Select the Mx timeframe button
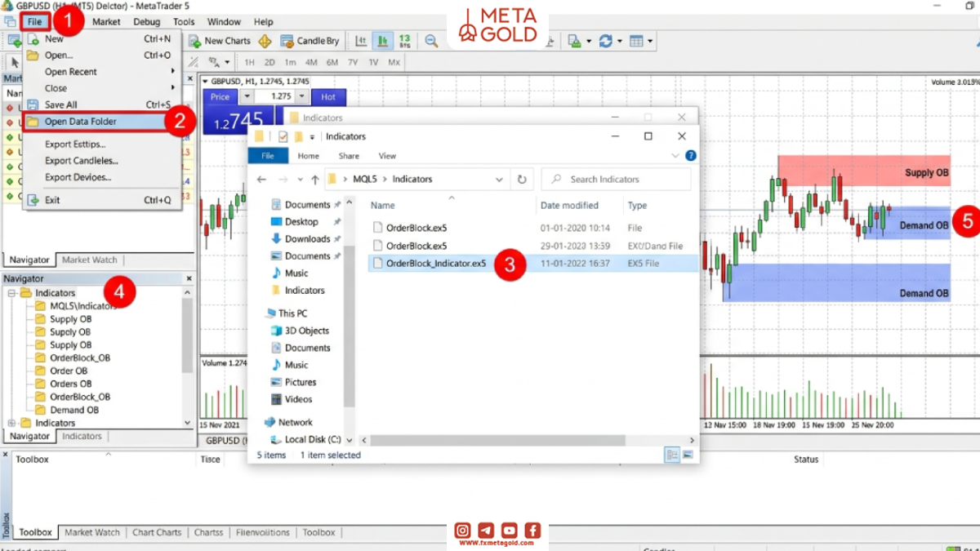This screenshot has height=551, width=980. pyautogui.click(x=394, y=62)
